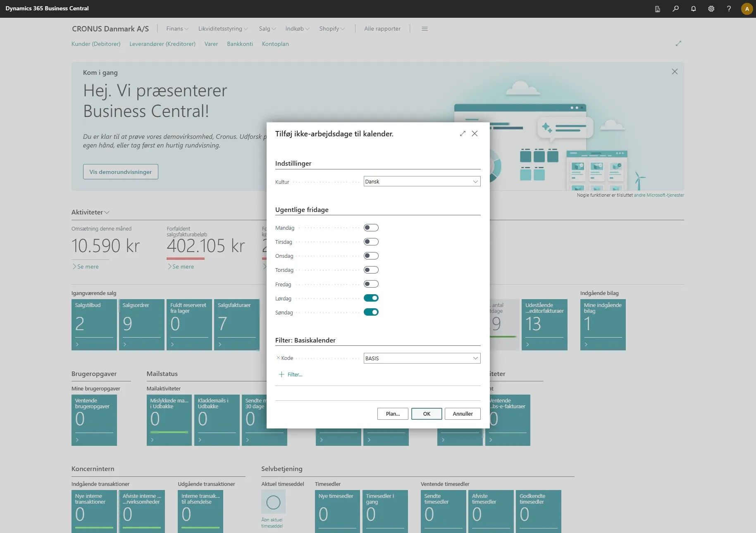Enable the Mandag toggle

click(x=371, y=228)
